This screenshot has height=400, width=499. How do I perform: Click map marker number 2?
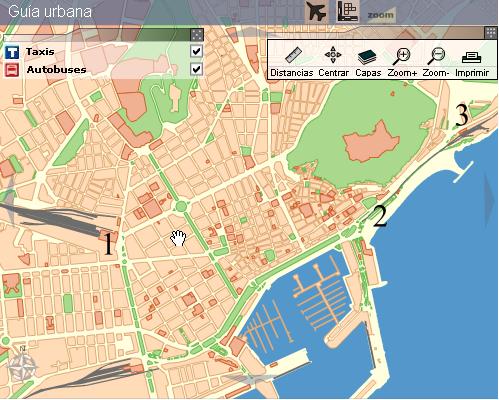380,216
